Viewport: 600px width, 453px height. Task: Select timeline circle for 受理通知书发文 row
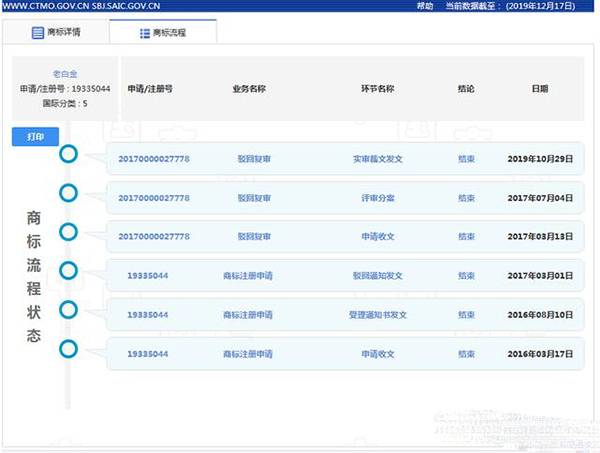click(68, 309)
